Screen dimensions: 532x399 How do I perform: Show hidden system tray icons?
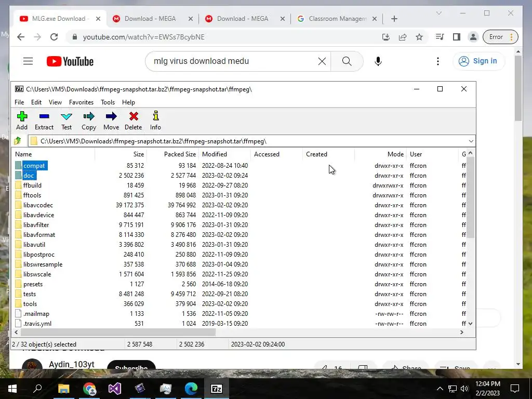[440, 389]
